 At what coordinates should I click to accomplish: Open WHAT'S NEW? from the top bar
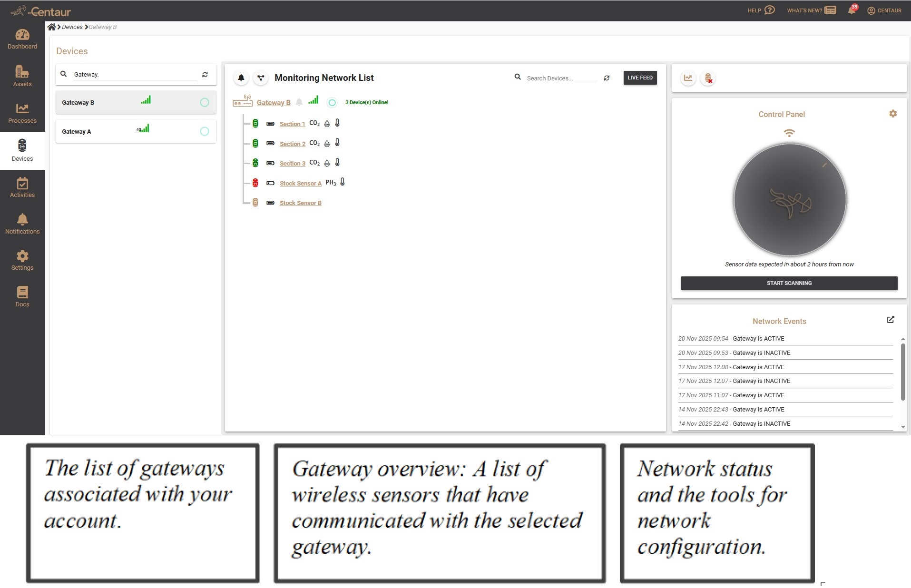[811, 10]
